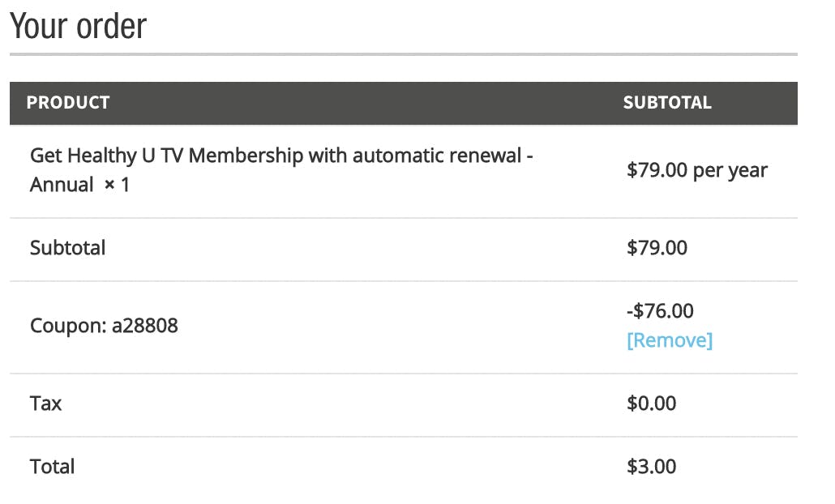Click the $3.00 total amount
The image size is (835, 504).
coord(651,467)
